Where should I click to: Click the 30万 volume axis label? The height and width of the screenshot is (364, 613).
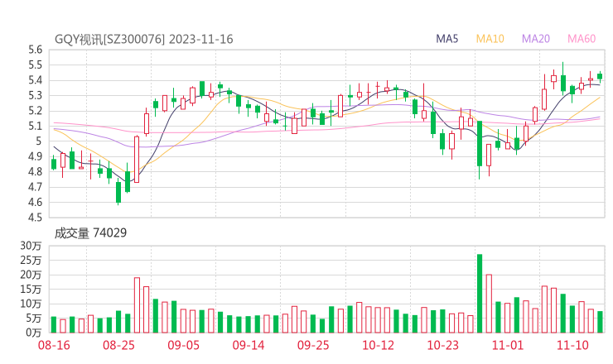pos(31,246)
